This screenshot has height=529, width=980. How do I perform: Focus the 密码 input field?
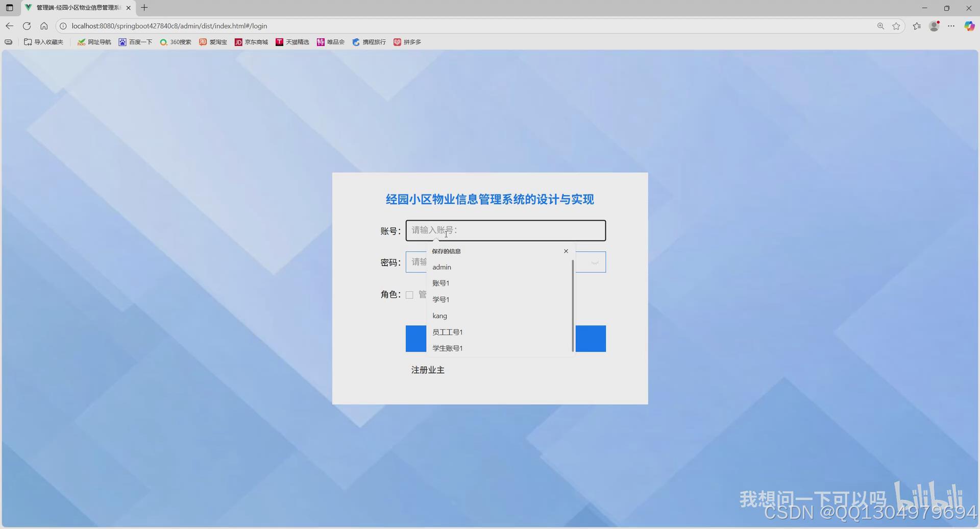[x=506, y=262]
